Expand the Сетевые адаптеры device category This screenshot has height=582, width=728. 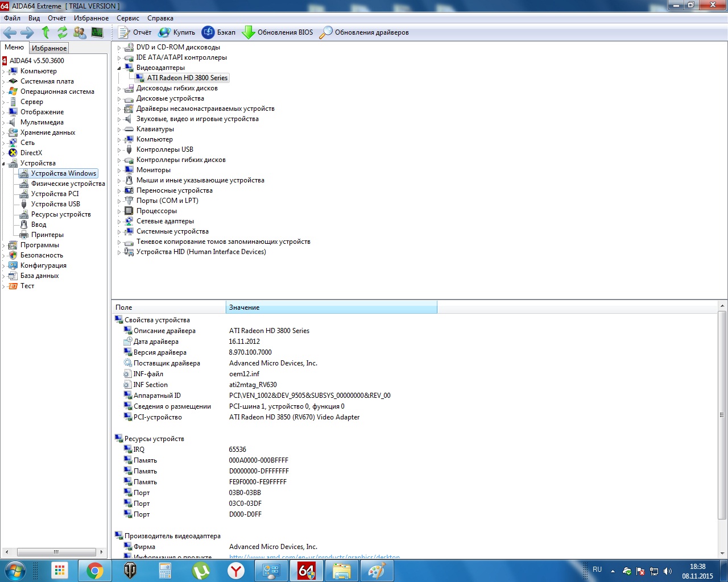(x=119, y=222)
